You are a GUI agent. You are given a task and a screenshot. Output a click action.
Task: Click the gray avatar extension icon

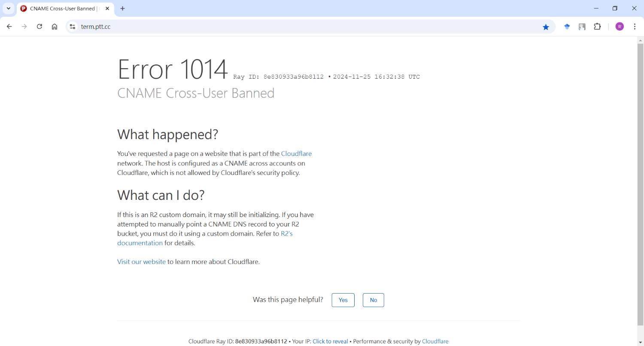[582, 27]
